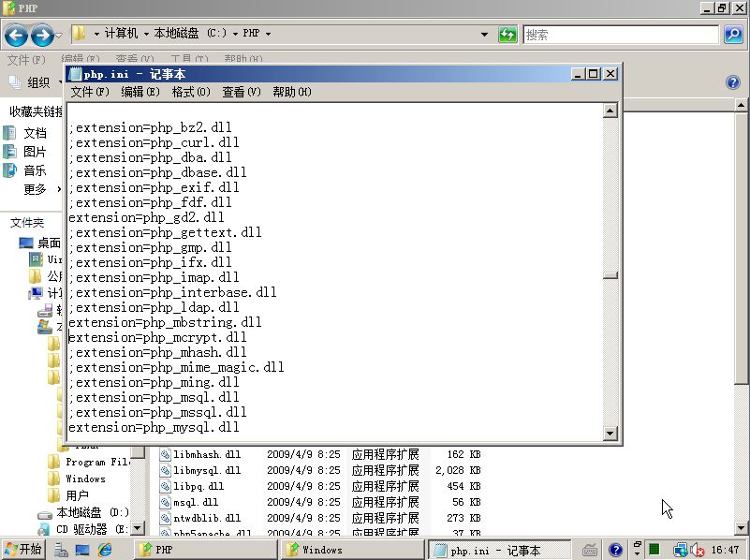Switch to PHP taskbar button
Viewport: 750px width, 560px height.
click(204, 550)
